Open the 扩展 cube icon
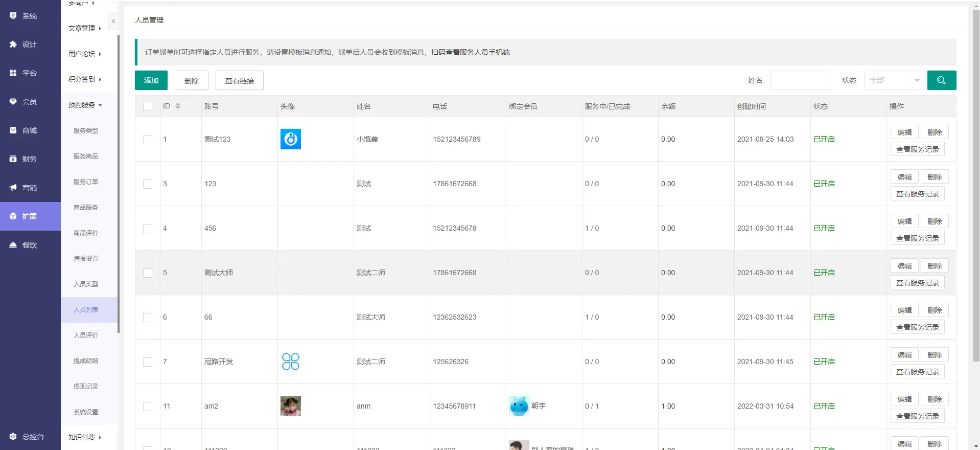 (13, 216)
